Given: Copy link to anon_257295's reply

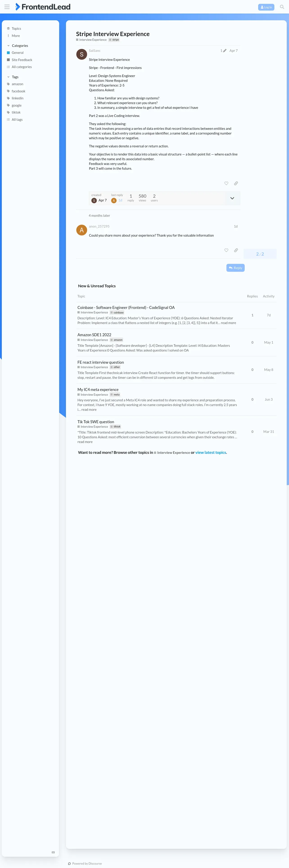Looking at the screenshot, I should [x=236, y=250].
